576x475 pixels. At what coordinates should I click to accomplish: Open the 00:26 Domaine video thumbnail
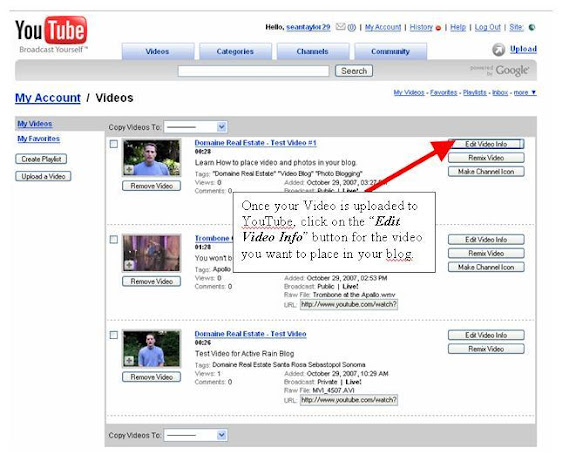coord(151,349)
